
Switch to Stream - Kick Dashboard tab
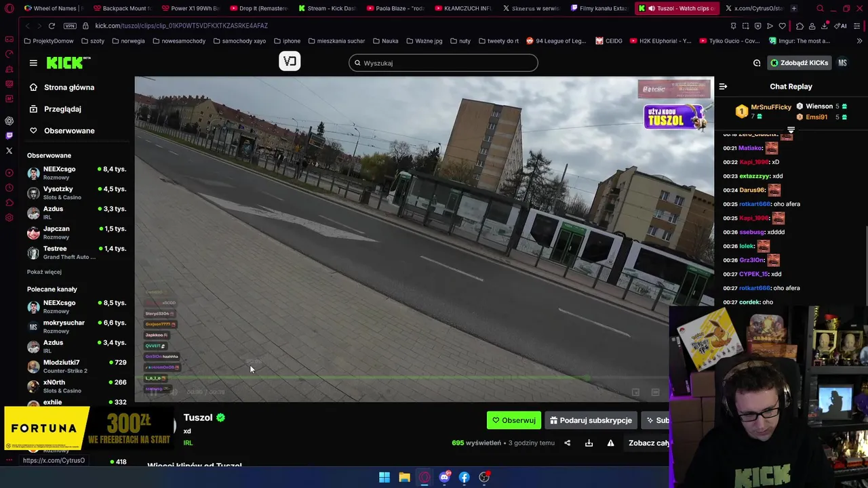coord(328,8)
